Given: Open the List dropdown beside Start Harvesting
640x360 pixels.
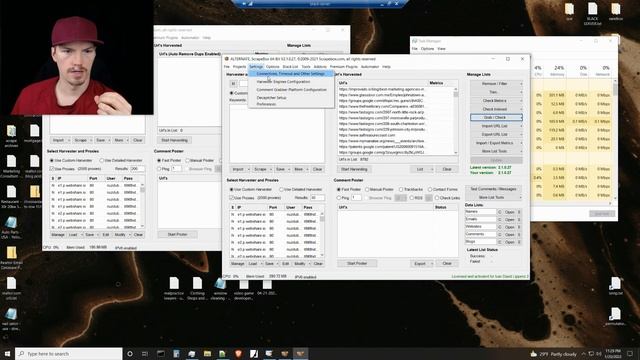Looking at the screenshot, I should tap(422, 169).
